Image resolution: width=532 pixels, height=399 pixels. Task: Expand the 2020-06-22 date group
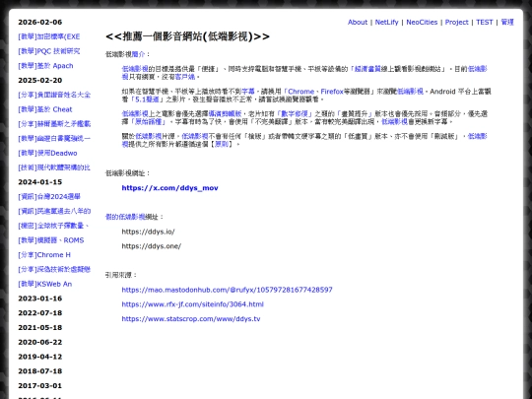pyautogui.click(x=40, y=342)
